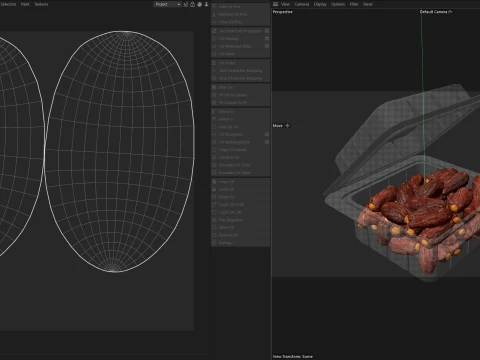Open the viewport hamburger menu icon
This screenshot has height=360, width=480.
click(275, 4)
